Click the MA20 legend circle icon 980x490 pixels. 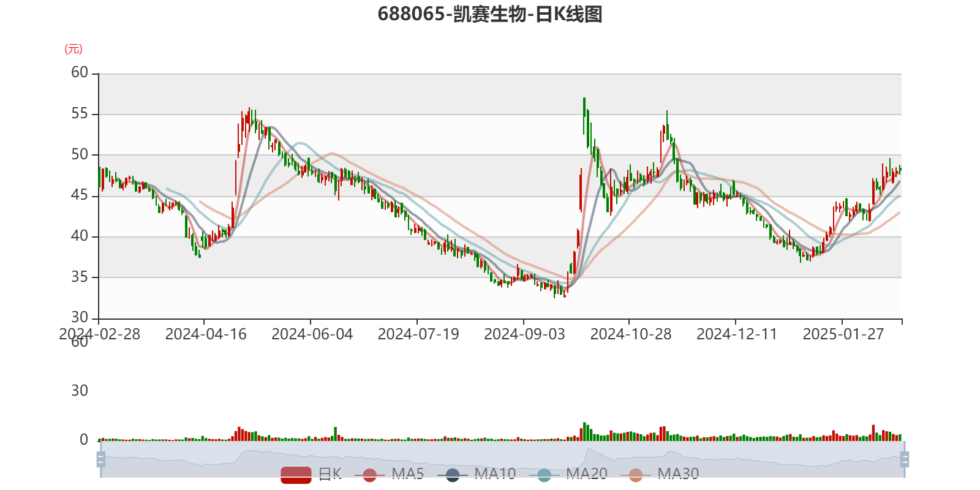544,475
